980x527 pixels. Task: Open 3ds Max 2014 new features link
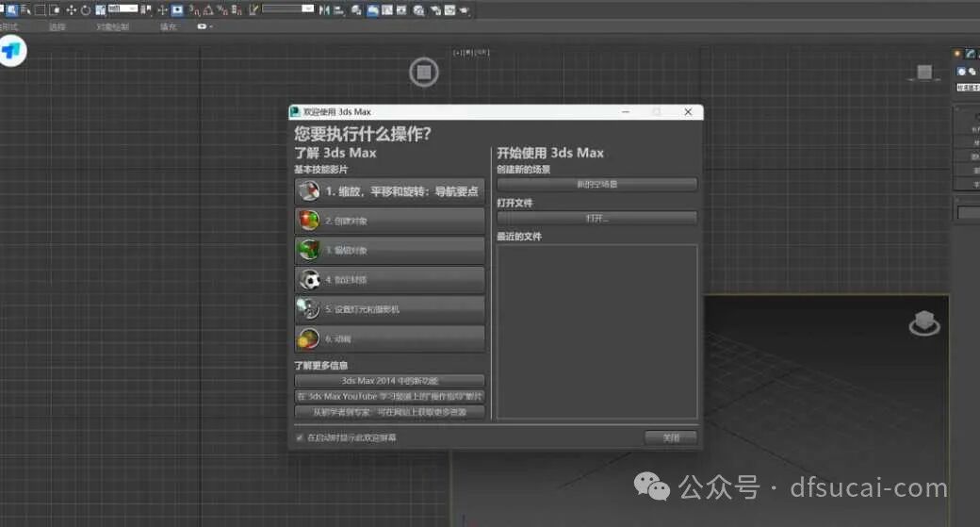pyautogui.click(x=389, y=380)
